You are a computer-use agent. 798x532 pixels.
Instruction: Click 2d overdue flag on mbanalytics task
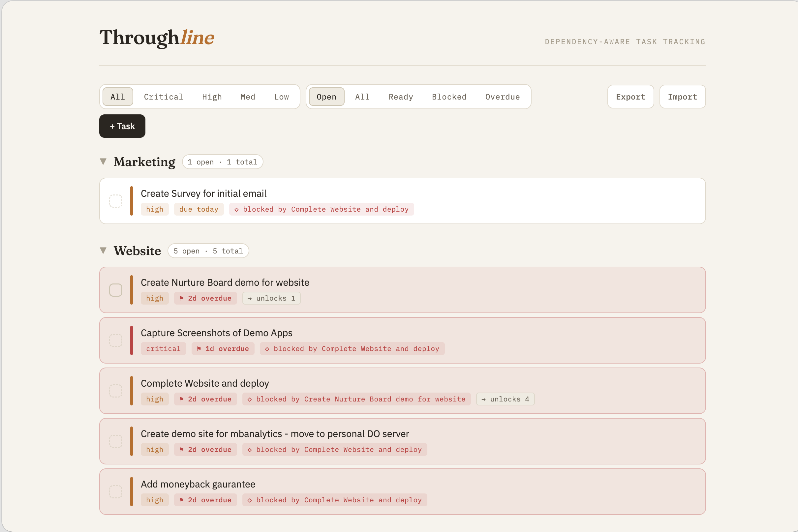tap(205, 450)
